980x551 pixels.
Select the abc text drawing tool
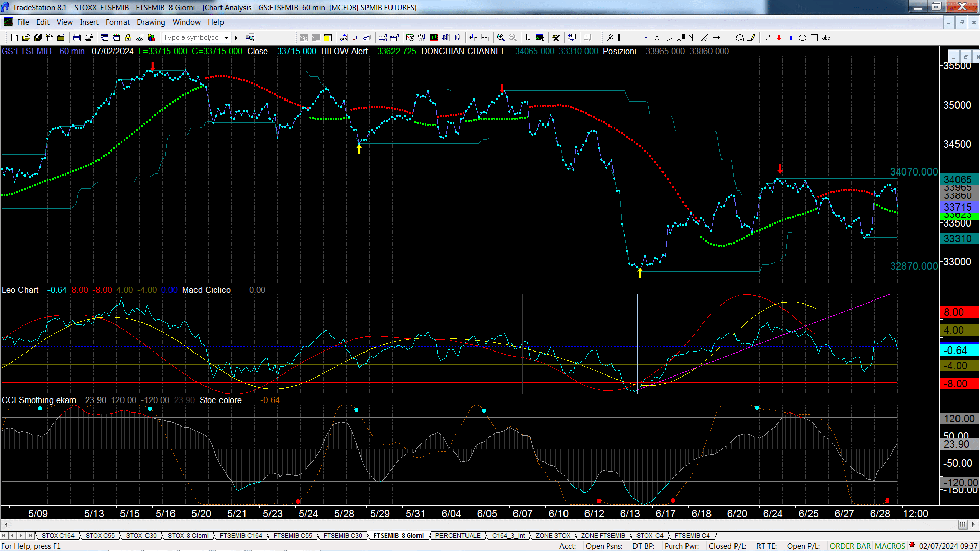point(826,38)
